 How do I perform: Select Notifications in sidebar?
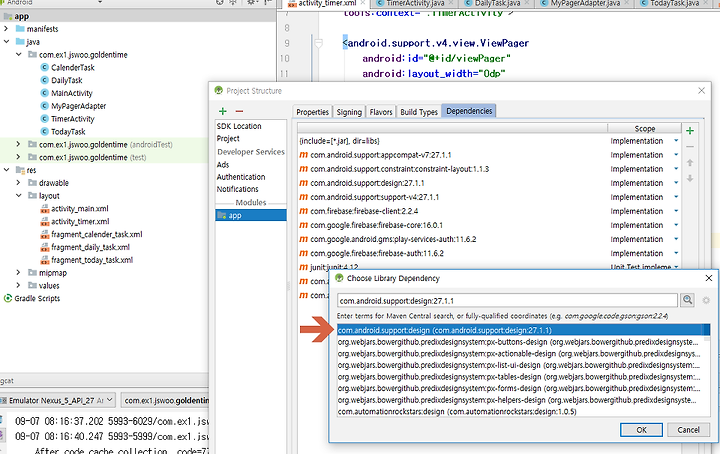point(237,189)
